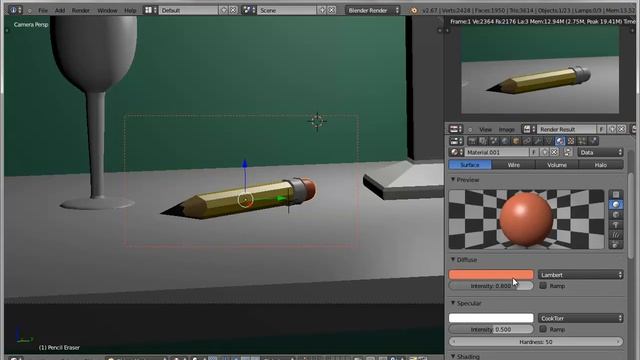Open the CookTorr specular shader dropdown
Image resolution: width=640 pixels, height=360 pixels.
(581, 318)
